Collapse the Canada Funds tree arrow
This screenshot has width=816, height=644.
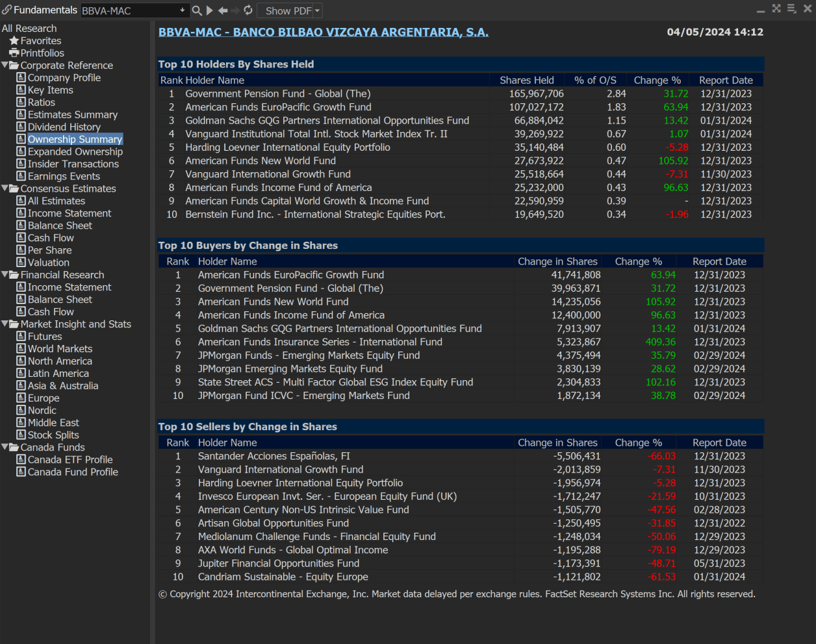coord(5,448)
